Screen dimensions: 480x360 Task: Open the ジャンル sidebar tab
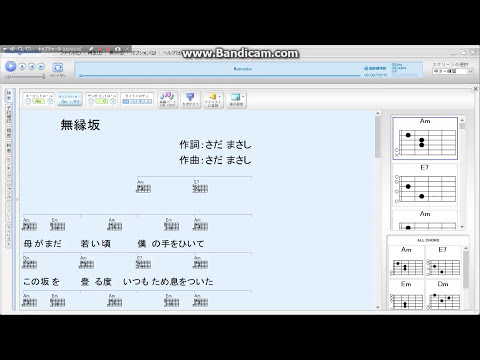coord(9,191)
